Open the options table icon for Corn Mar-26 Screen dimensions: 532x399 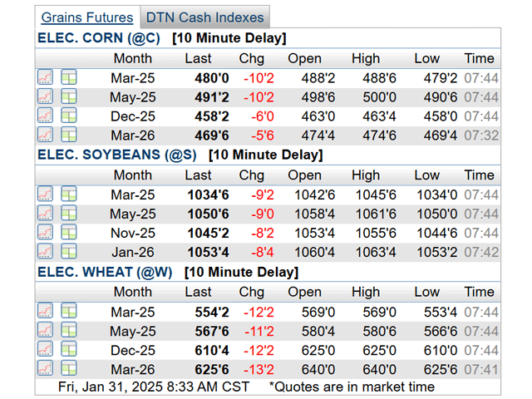pos(68,135)
